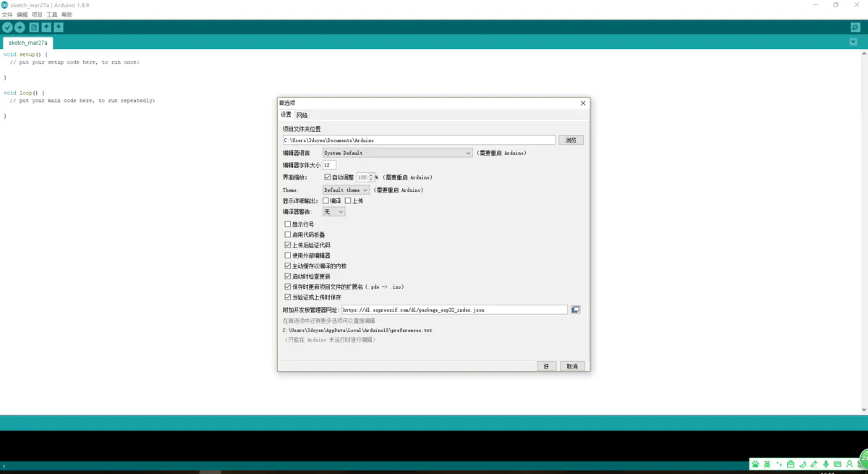Open the 编译器警告 dropdown showing 无
This screenshot has width=868, height=474.
click(x=333, y=212)
